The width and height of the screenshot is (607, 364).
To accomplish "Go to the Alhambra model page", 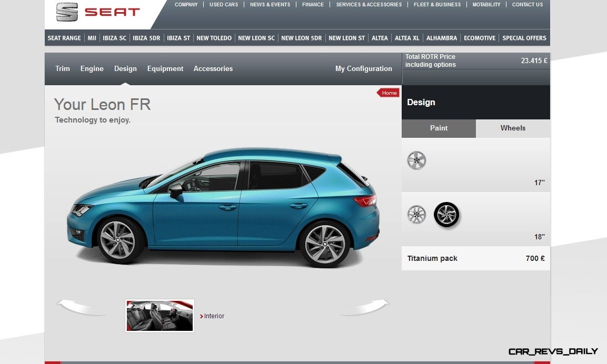I will tap(442, 38).
